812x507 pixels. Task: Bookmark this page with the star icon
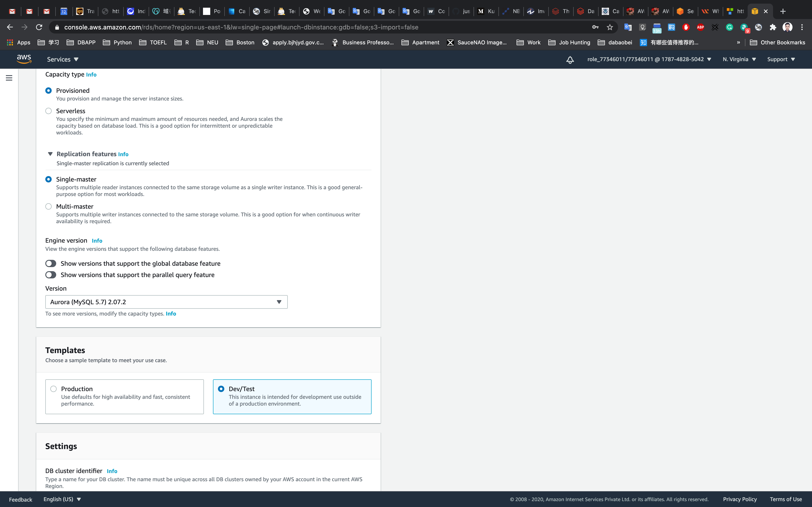tap(610, 27)
